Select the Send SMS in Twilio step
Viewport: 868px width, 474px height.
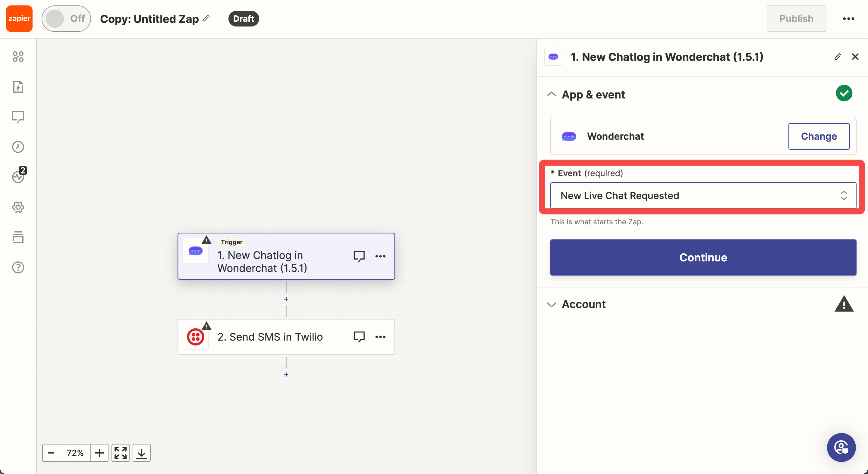pyautogui.click(x=269, y=337)
